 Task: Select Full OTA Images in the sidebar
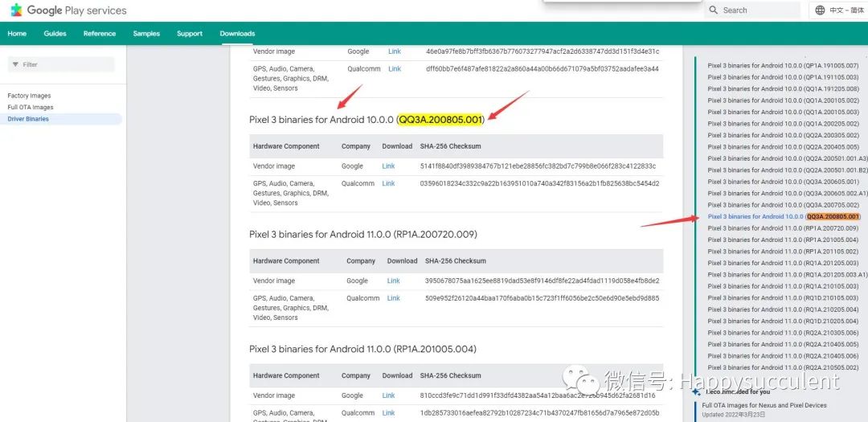click(31, 107)
